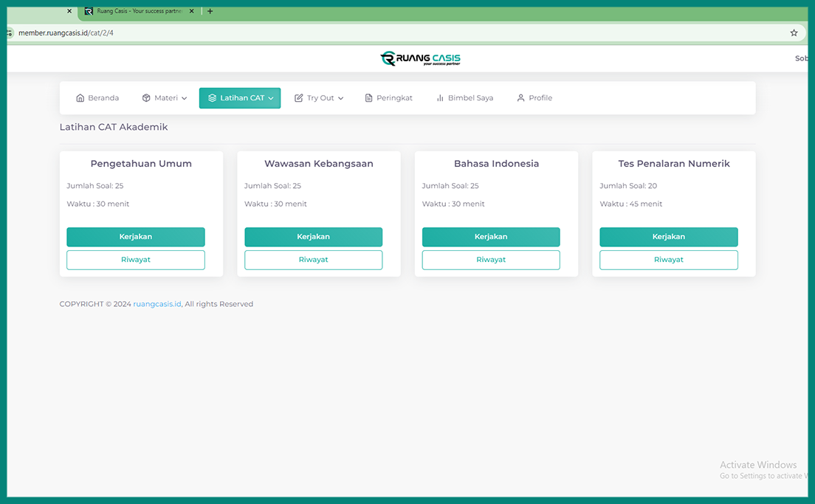Start the Pengetahuan Umum Kerjakan button

click(136, 237)
